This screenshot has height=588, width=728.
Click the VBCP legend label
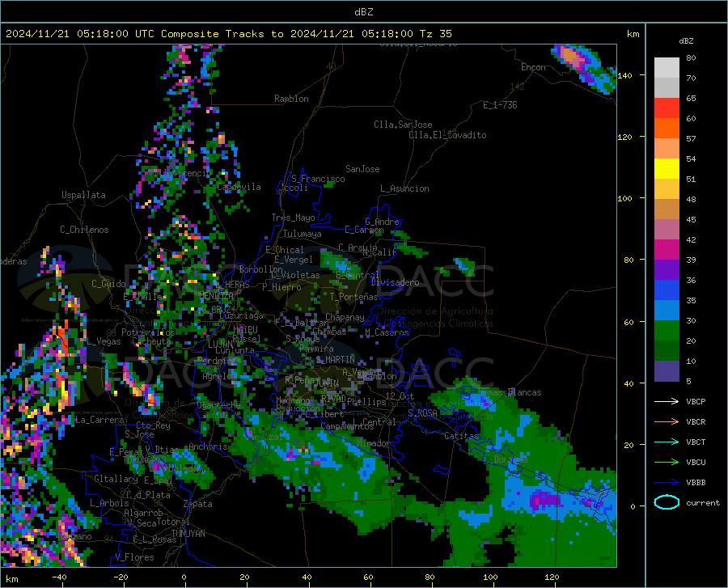[696, 401]
